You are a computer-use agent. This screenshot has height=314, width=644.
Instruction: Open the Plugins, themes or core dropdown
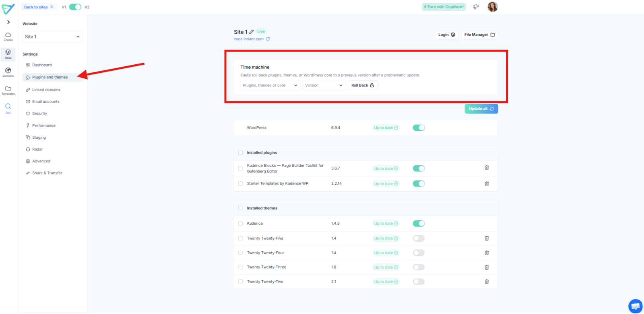click(270, 85)
